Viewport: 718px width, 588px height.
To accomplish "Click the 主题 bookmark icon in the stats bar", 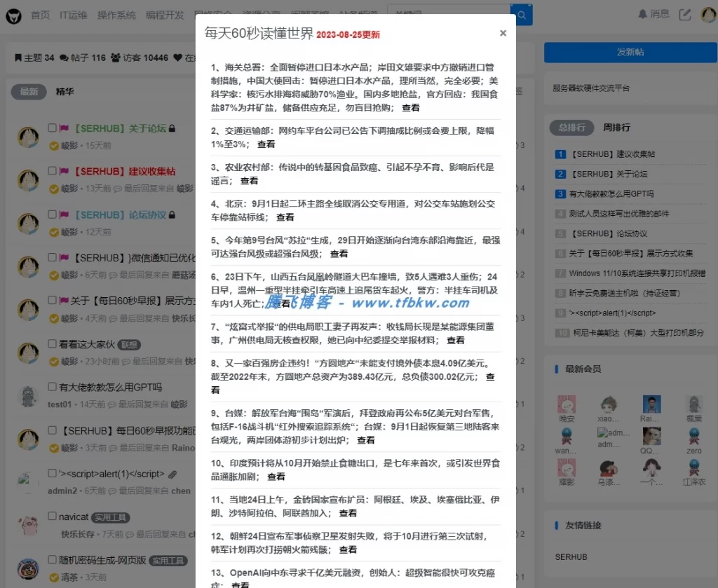I will (19, 57).
